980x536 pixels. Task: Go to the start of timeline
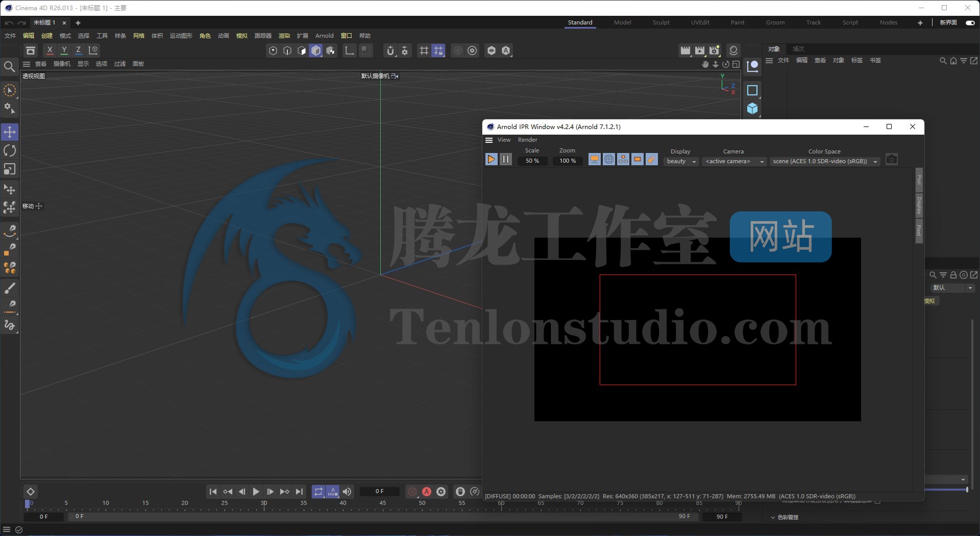[x=213, y=492]
